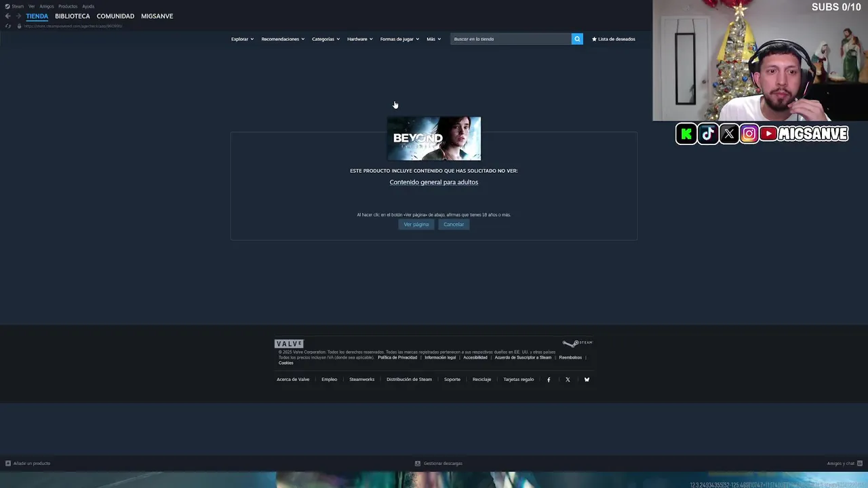868x488 pixels.
Task: Open the Política de Privacidad link
Action: [397, 357]
